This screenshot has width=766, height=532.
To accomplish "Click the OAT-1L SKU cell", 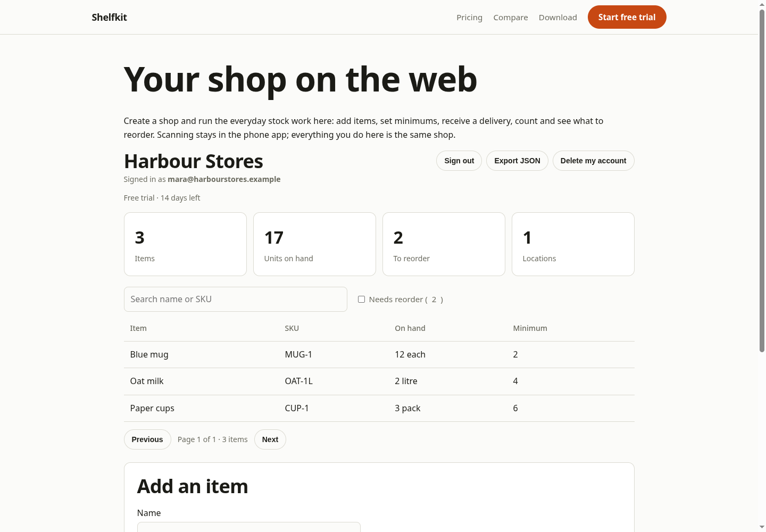I will (299, 381).
